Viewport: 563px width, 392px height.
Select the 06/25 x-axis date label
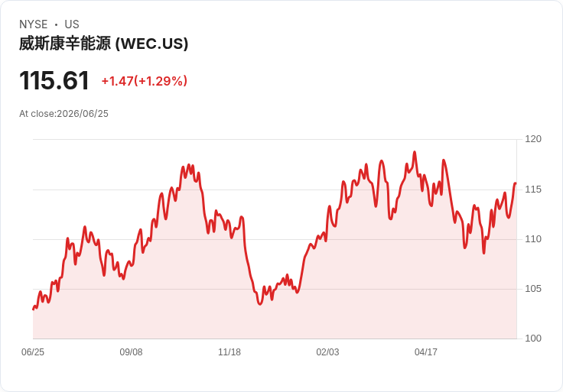point(33,352)
